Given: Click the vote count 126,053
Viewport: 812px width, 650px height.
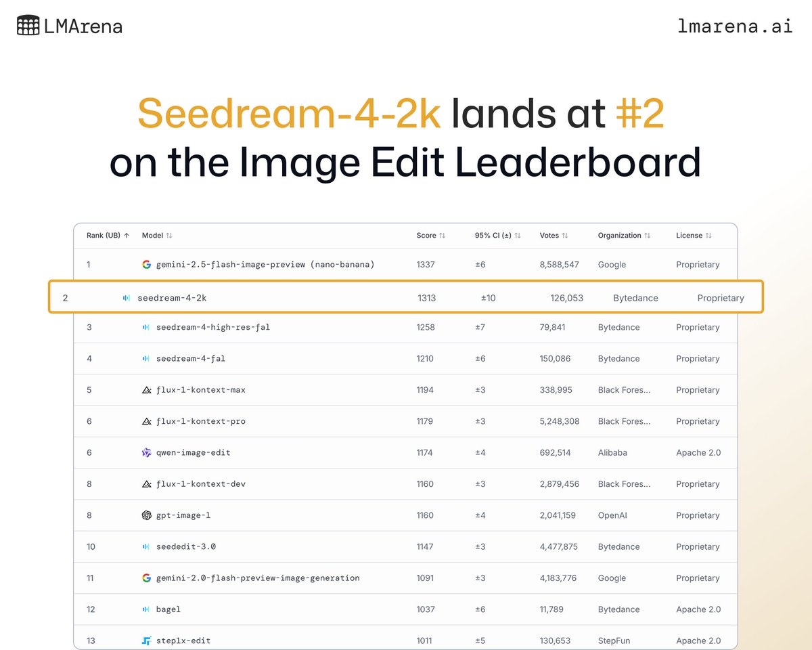Looking at the screenshot, I should coord(567,298).
